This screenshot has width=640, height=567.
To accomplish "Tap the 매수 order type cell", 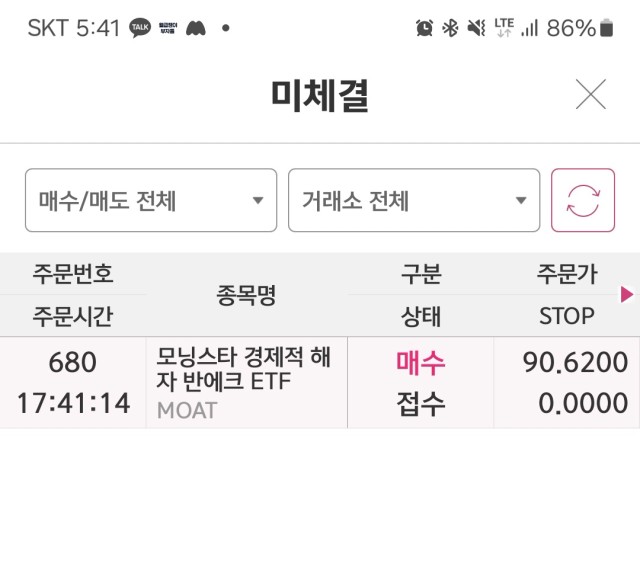I will point(420,362).
